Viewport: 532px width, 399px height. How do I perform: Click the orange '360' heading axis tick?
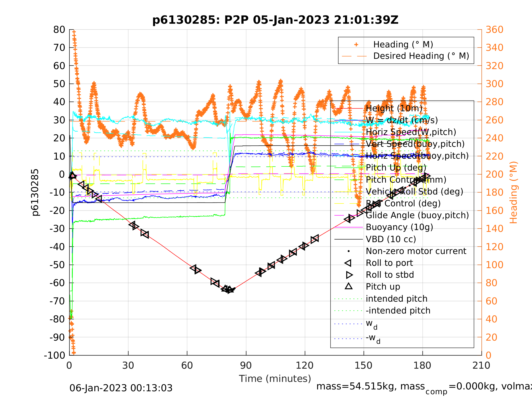pos(494,30)
